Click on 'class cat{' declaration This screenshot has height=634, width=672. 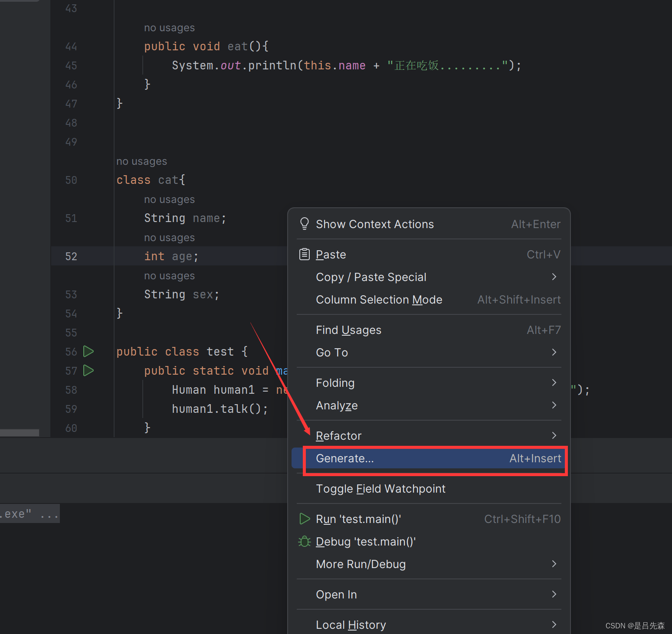point(151,180)
